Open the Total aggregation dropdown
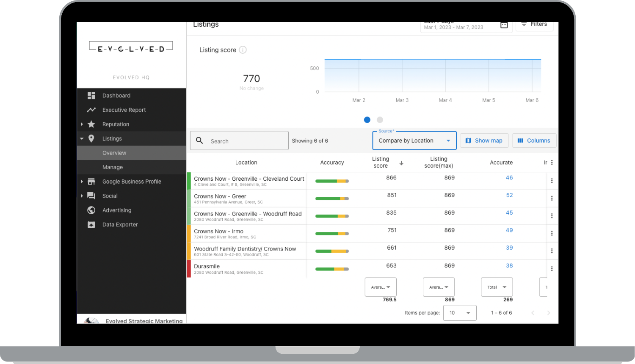The image size is (635, 364). pyautogui.click(x=497, y=287)
